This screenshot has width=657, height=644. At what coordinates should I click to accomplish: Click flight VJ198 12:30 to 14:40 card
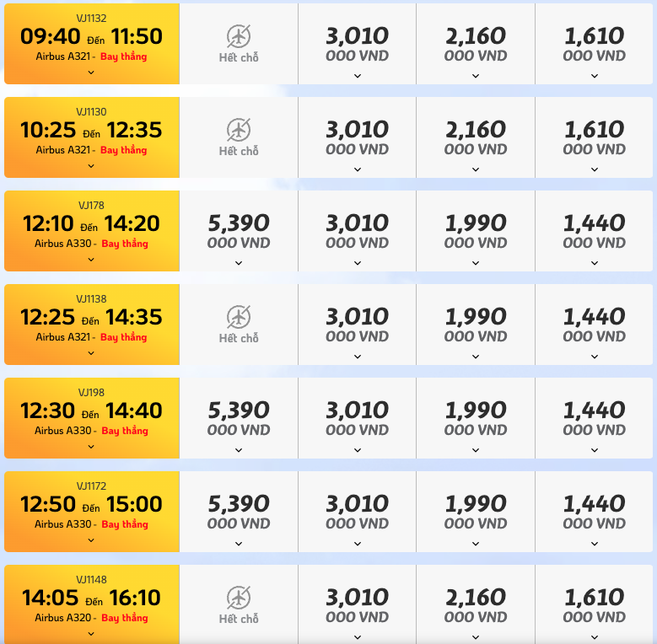92,418
